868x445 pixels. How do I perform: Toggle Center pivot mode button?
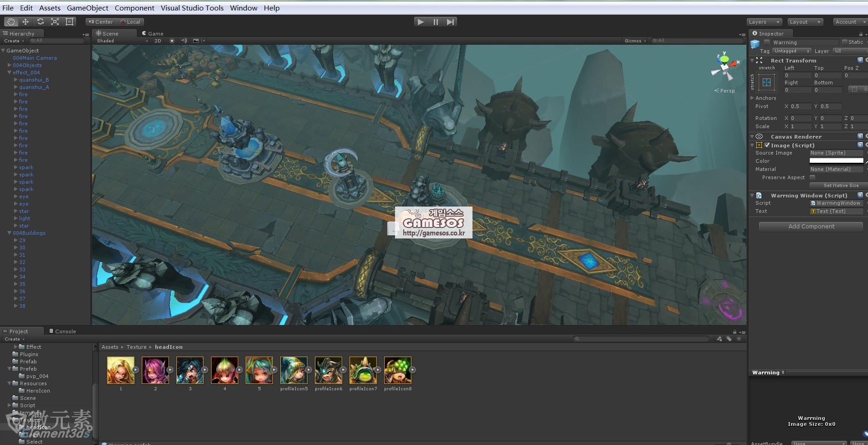pos(100,22)
